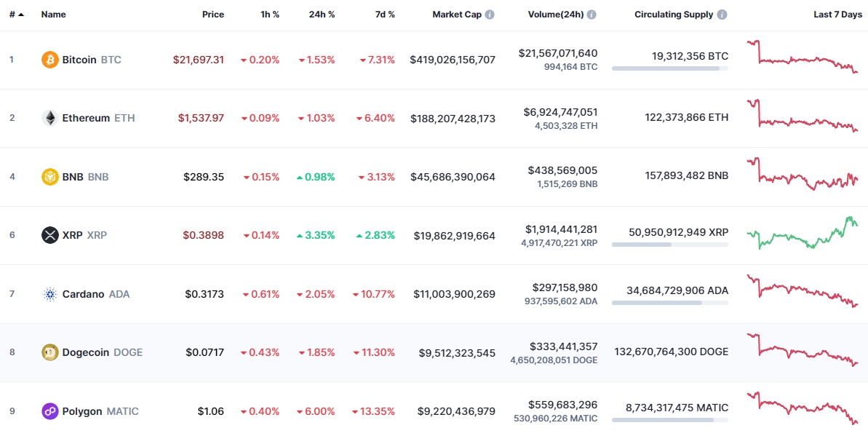Click Ethereum price $1,537.97
868x436 pixels.
point(201,118)
